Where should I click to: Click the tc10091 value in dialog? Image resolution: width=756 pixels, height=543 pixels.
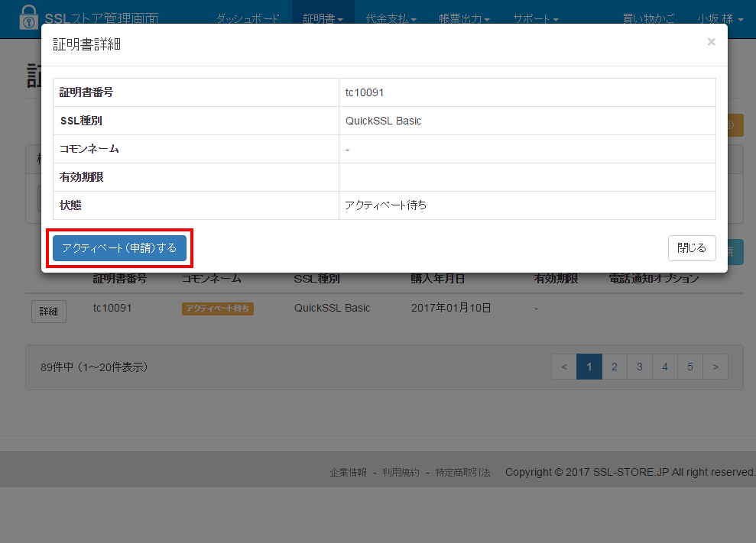(365, 92)
